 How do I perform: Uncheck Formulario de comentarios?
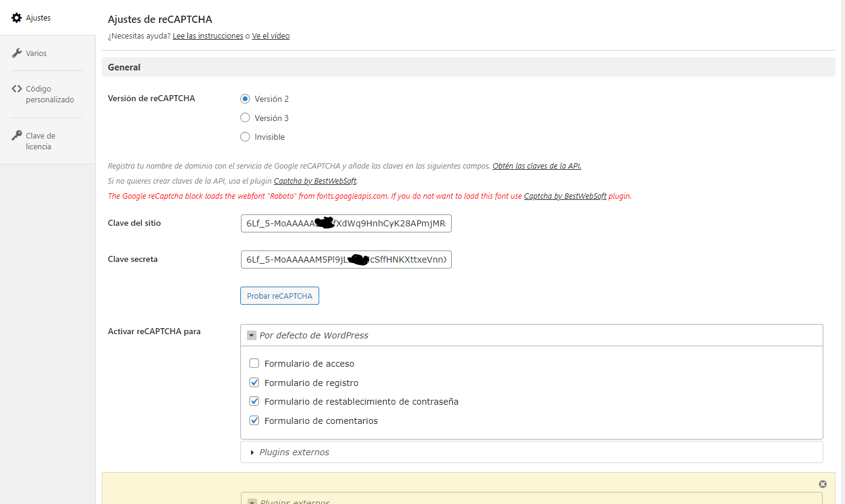pyautogui.click(x=254, y=421)
